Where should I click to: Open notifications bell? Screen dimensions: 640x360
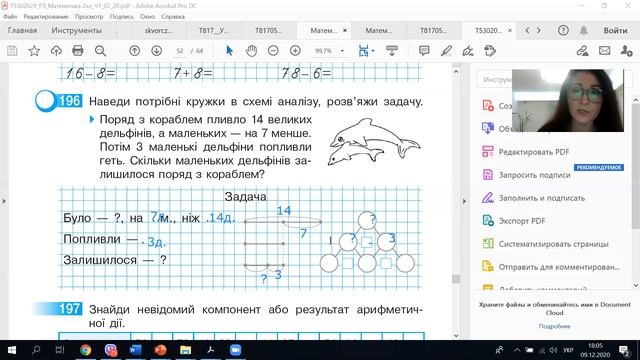[584, 30]
